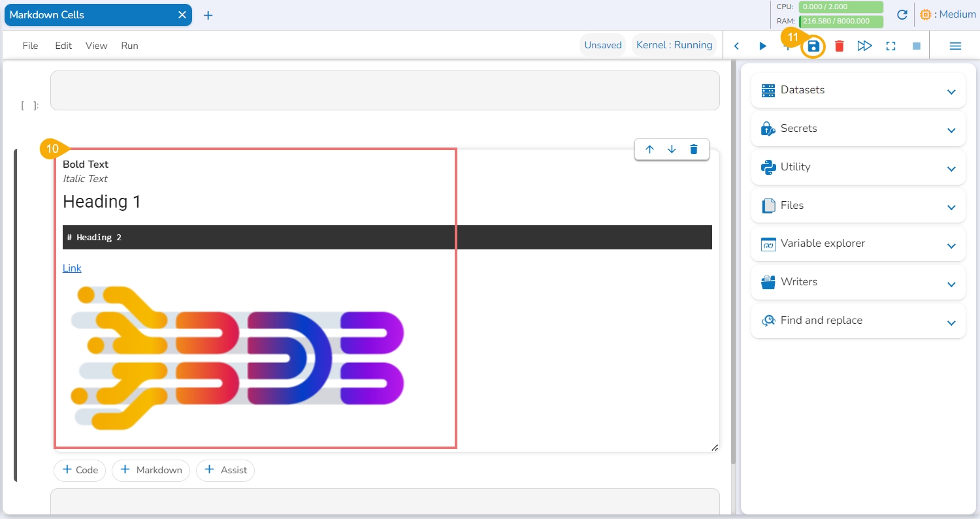Close the Markdown Cells tab
Image resolution: width=980 pixels, height=519 pixels.
click(182, 14)
